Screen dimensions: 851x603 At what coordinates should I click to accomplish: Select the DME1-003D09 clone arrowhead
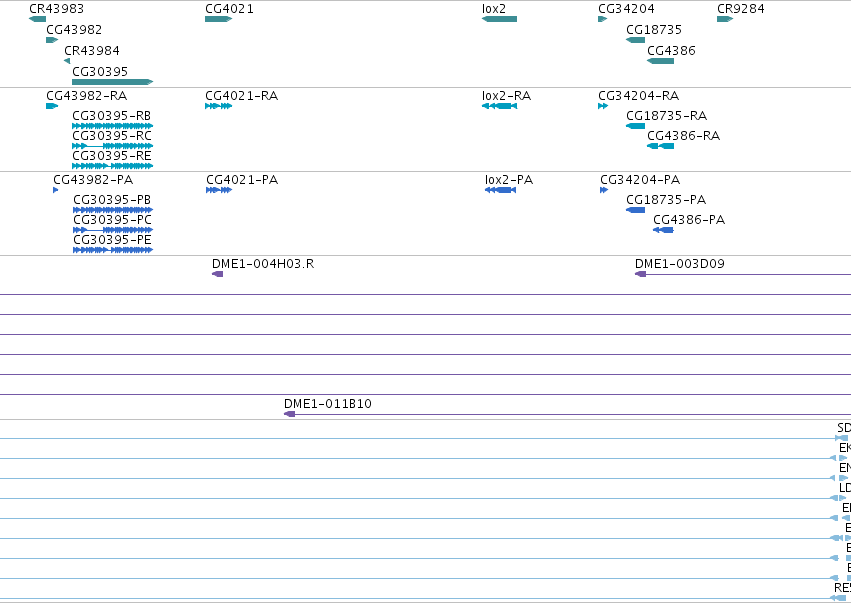click(x=640, y=274)
